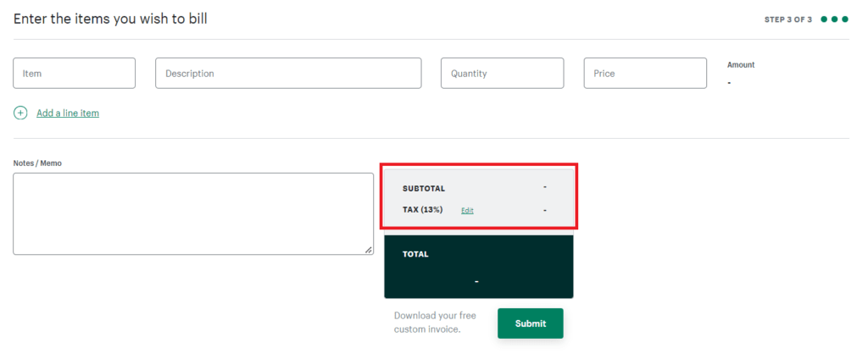Click into the Price field
The width and height of the screenshot is (868, 359).
(645, 74)
